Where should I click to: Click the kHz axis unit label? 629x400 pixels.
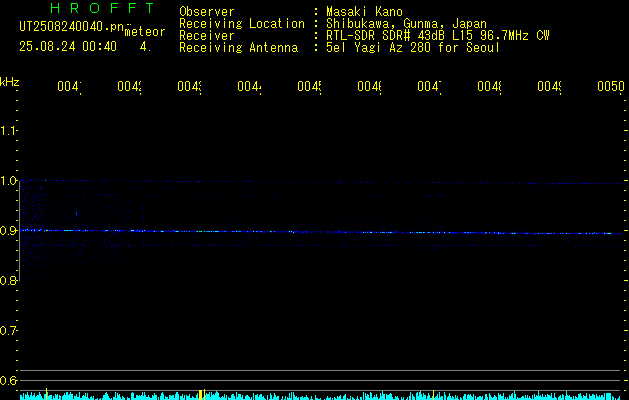click(9, 82)
